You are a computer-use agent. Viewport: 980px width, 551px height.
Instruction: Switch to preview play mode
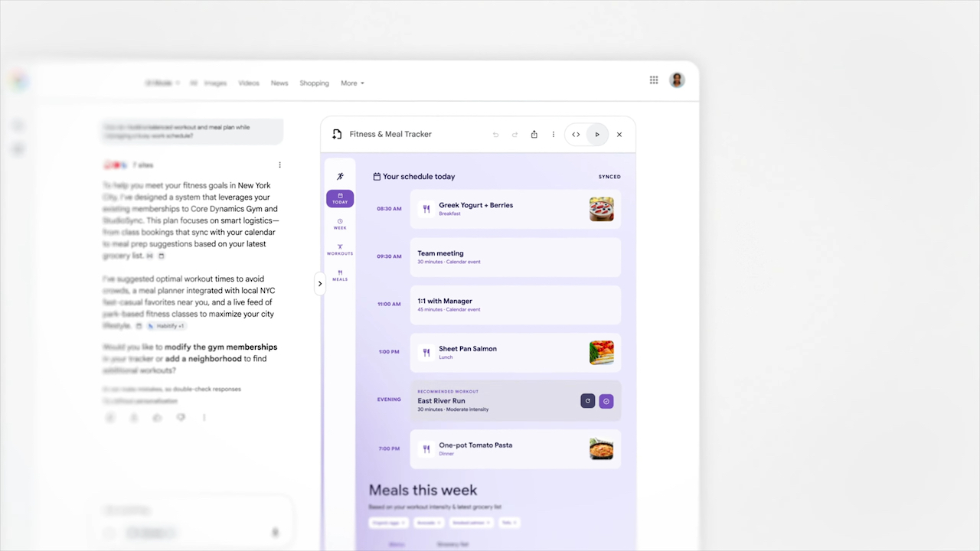pos(597,135)
